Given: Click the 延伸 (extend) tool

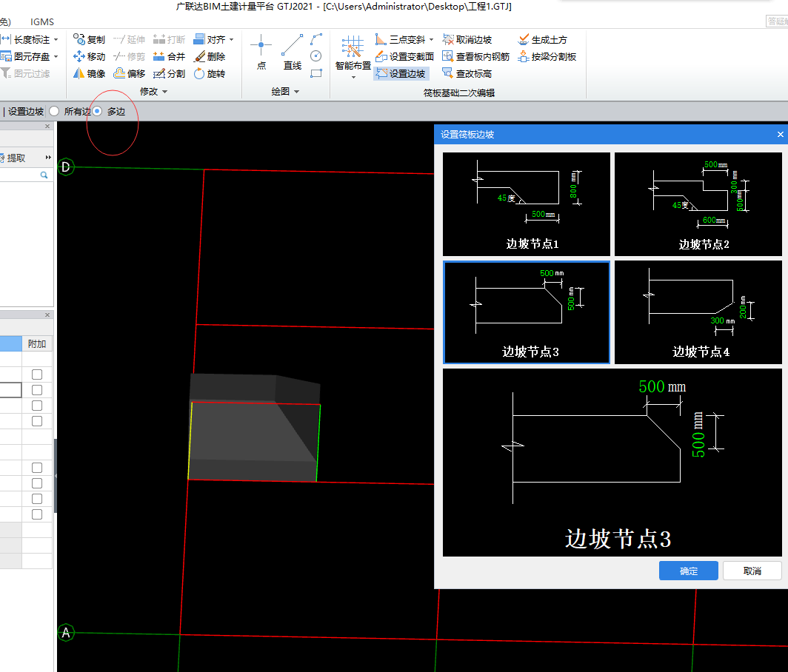Looking at the screenshot, I should tap(129, 40).
